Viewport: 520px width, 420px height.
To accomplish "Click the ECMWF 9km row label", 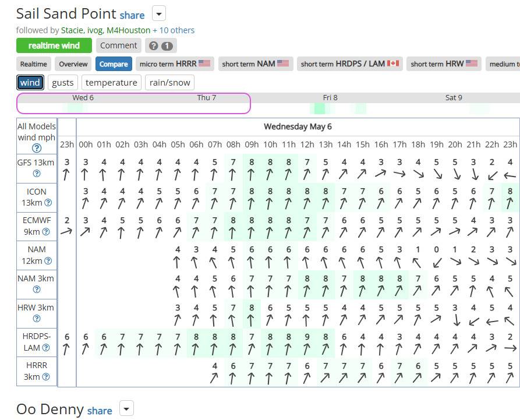I will click(x=37, y=226).
